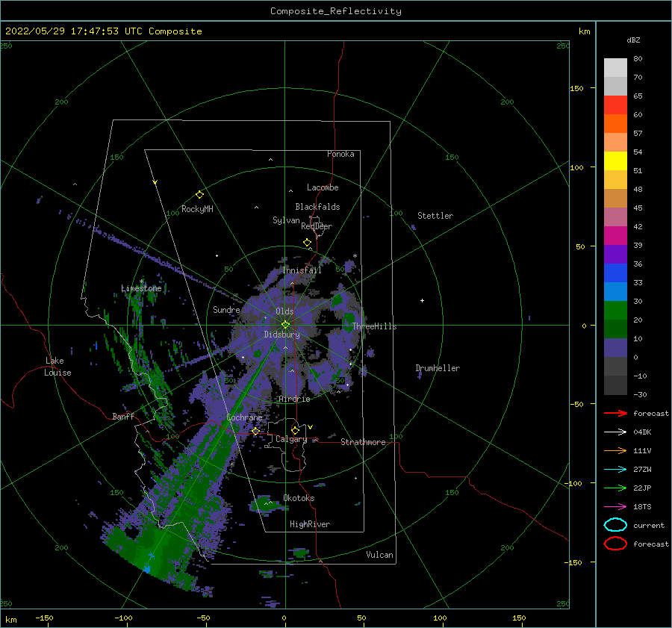Click the purple 10 dBZ color swatch
Screen dimensions: 672x628
click(615, 348)
